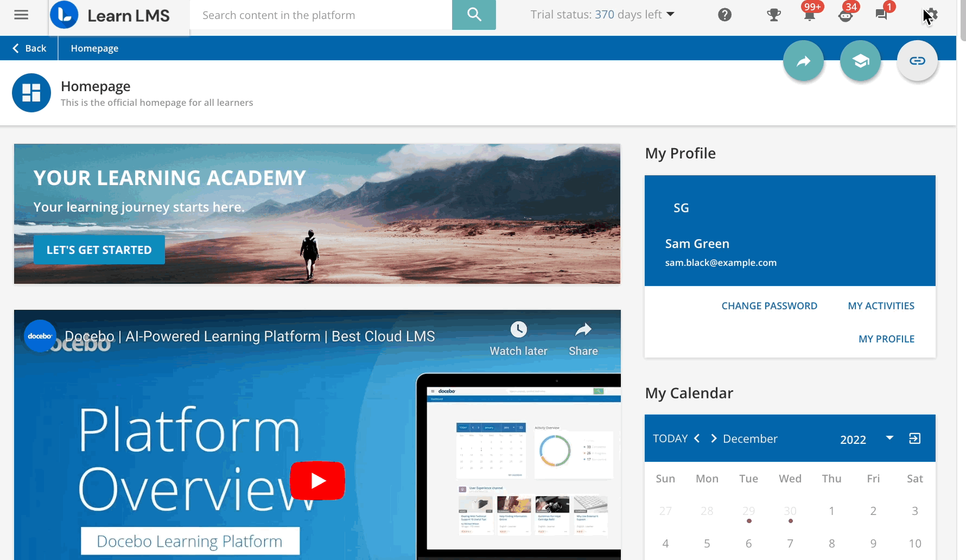The image size is (966, 560).
Task: Select December 5 in calendar
Action: click(707, 543)
